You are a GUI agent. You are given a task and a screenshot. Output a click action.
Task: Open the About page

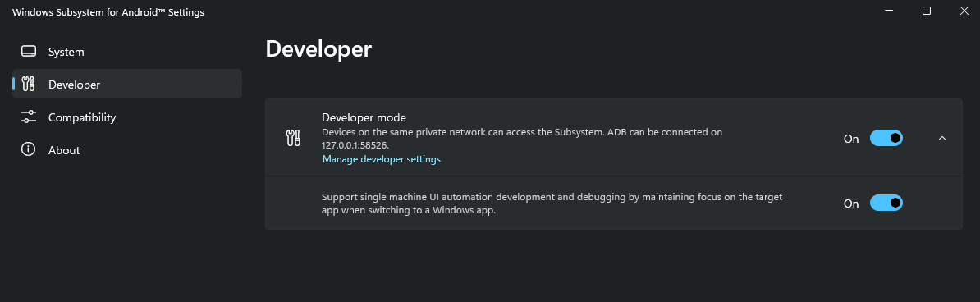127,150
